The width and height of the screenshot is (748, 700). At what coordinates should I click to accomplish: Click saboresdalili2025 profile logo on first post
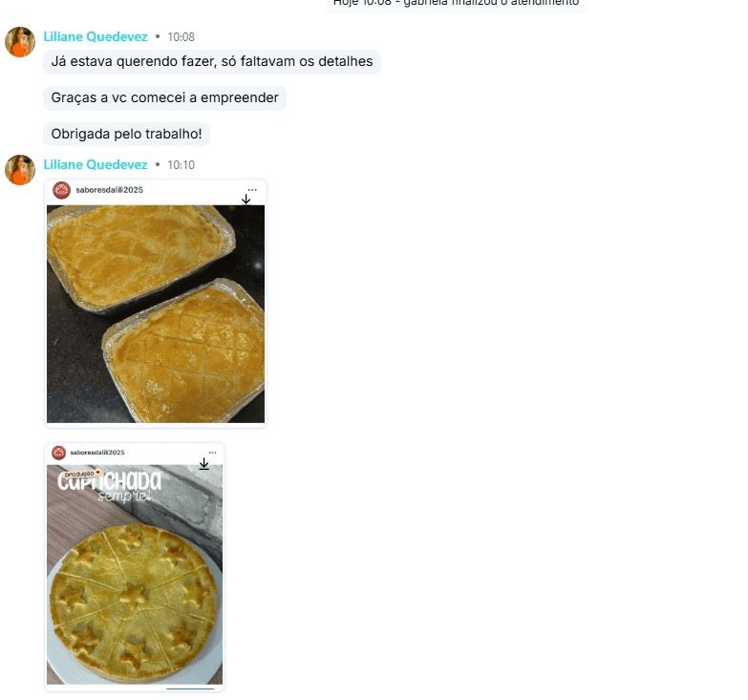coord(61,190)
